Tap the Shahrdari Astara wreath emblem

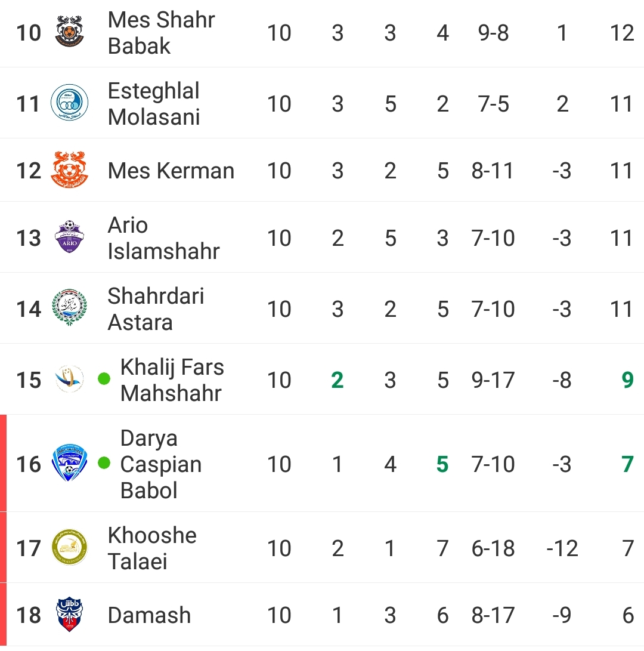pos(69,308)
